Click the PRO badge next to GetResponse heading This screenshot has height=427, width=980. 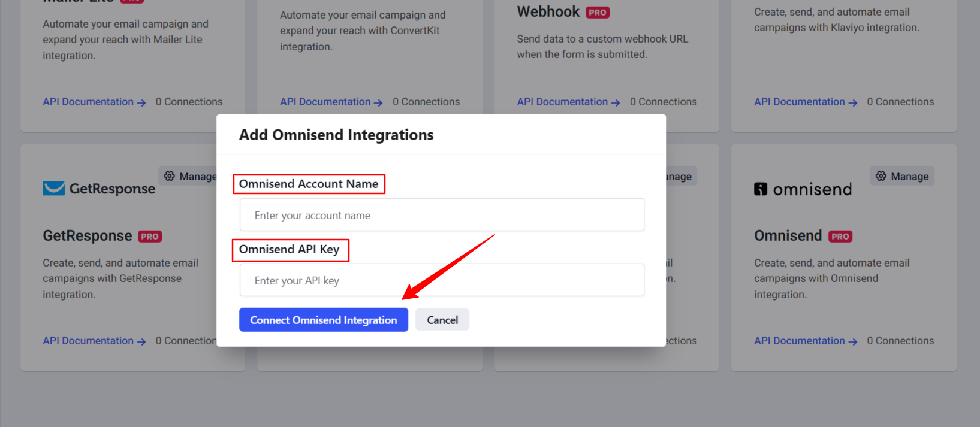(x=150, y=237)
